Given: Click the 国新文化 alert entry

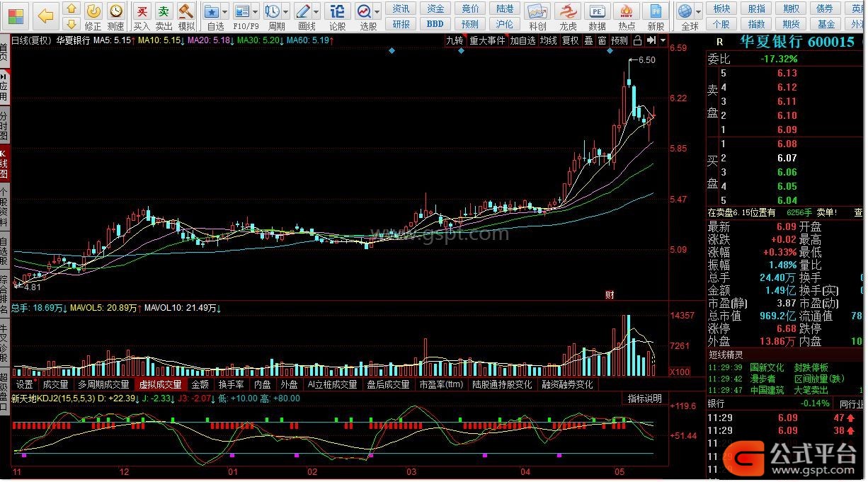Looking at the screenshot, I should pyautogui.click(x=767, y=368).
